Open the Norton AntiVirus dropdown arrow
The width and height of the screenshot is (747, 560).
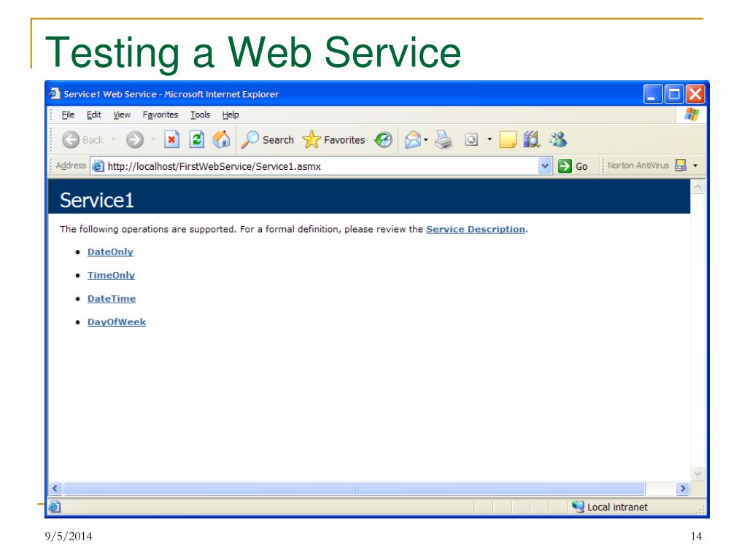pos(695,166)
